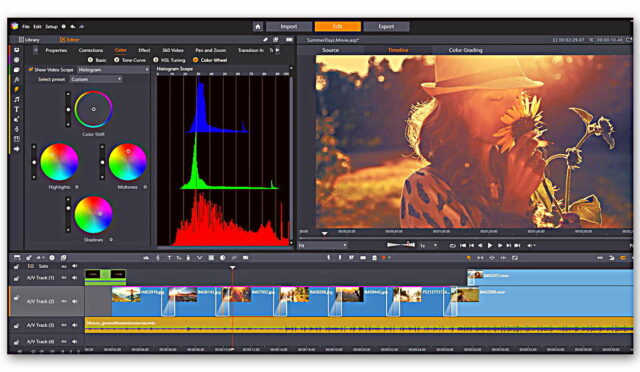640x372 pixels.
Task: Click the loop playback icon
Action: pos(452,245)
